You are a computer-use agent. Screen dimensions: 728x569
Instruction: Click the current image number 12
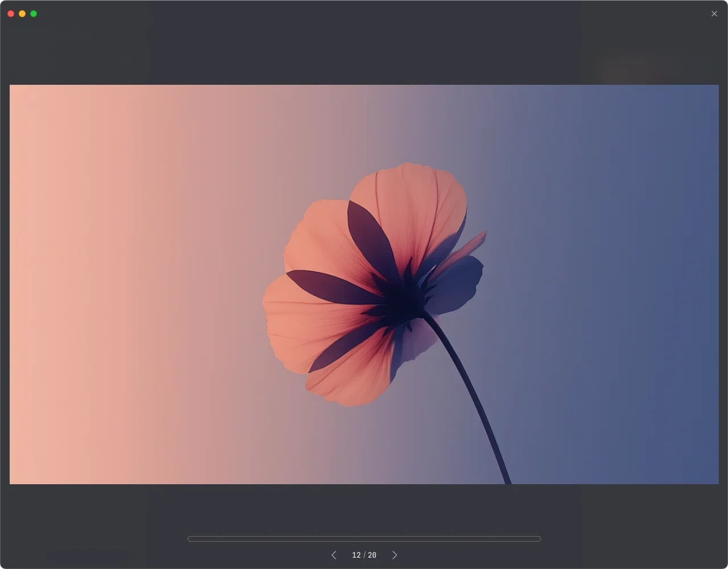pos(356,555)
